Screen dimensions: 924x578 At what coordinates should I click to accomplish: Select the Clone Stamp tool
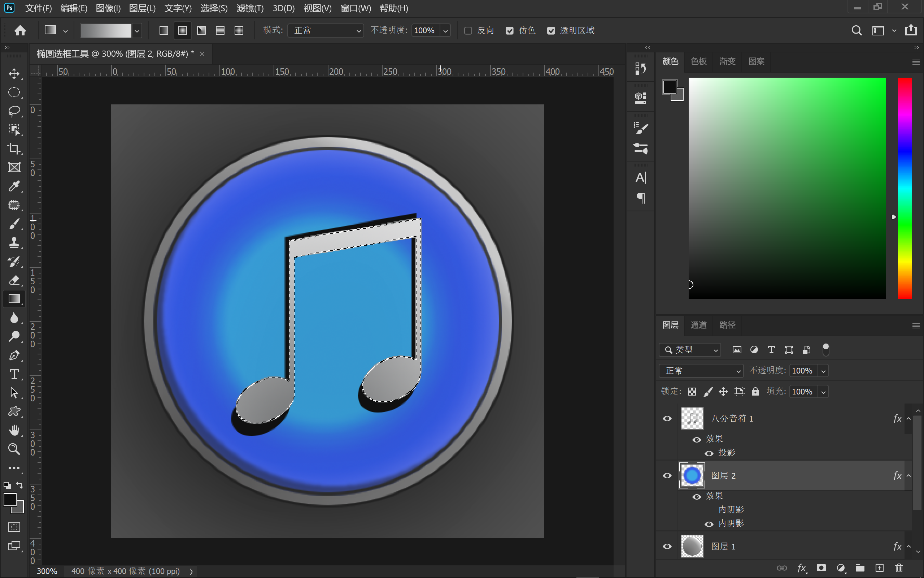point(14,242)
